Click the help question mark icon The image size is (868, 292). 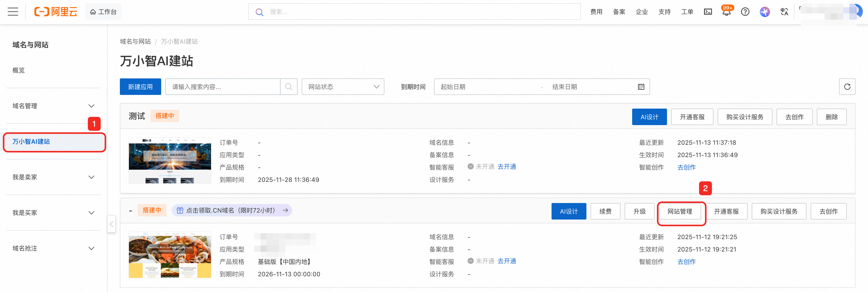tap(745, 12)
